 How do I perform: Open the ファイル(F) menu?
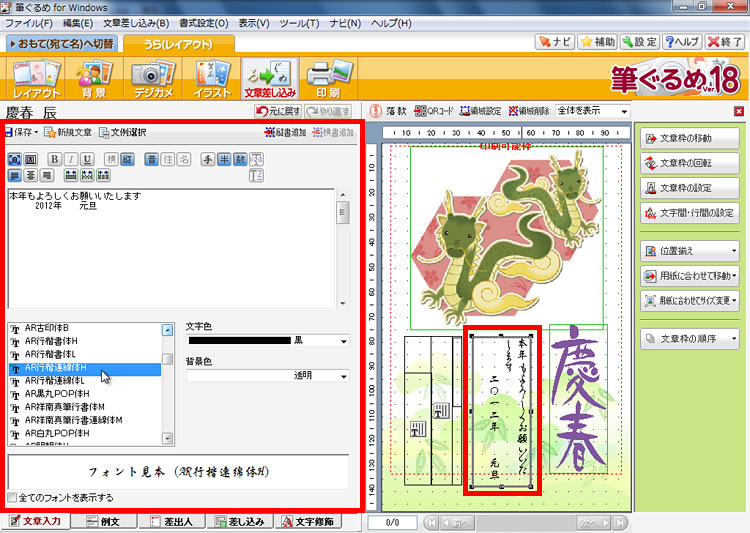point(29,23)
